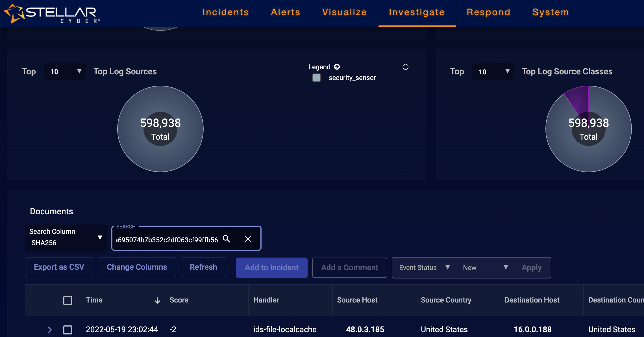Click the Legend arrow icon
Screen dimensions: 644x337
(337, 67)
